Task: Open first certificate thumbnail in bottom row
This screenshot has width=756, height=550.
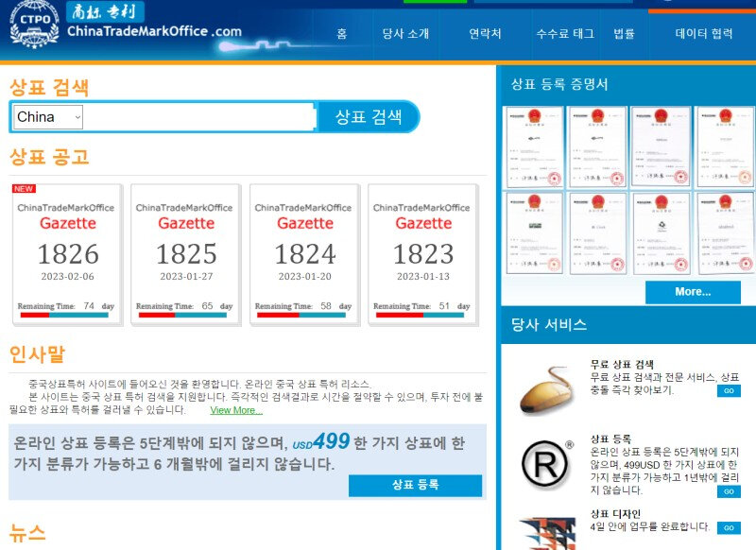Action: pos(534,232)
